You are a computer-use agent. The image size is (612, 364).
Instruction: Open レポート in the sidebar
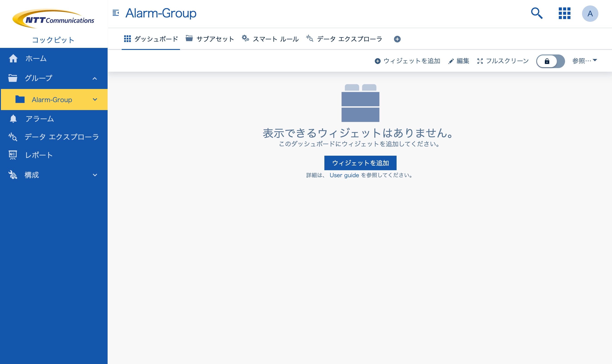coord(54,155)
